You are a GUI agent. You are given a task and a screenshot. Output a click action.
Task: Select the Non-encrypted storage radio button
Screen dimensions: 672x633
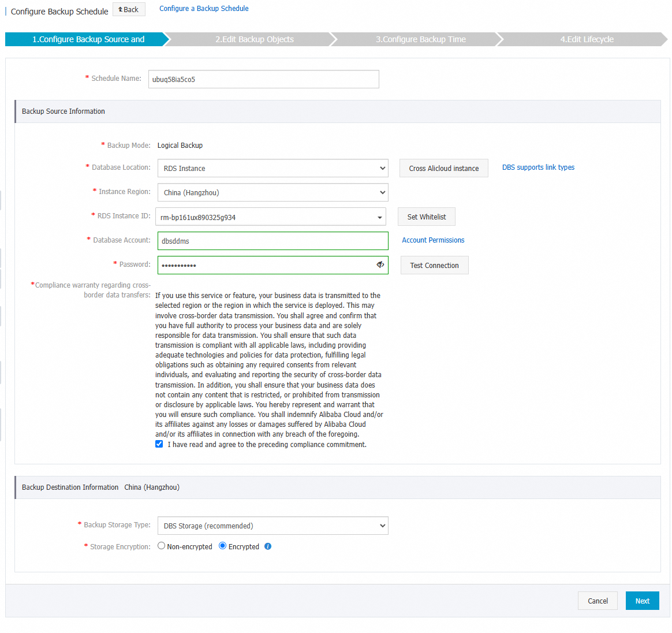[x=161, y=545]
